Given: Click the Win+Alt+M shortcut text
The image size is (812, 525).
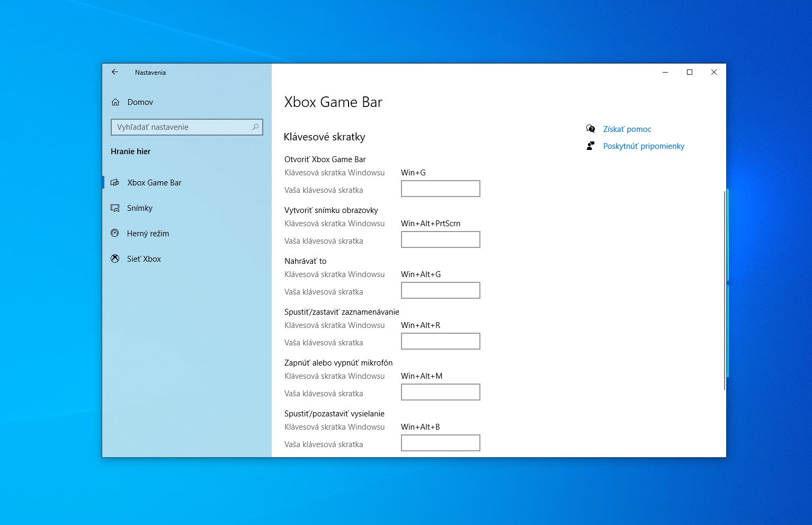Looking at the screenshot, I should [422, 376].
